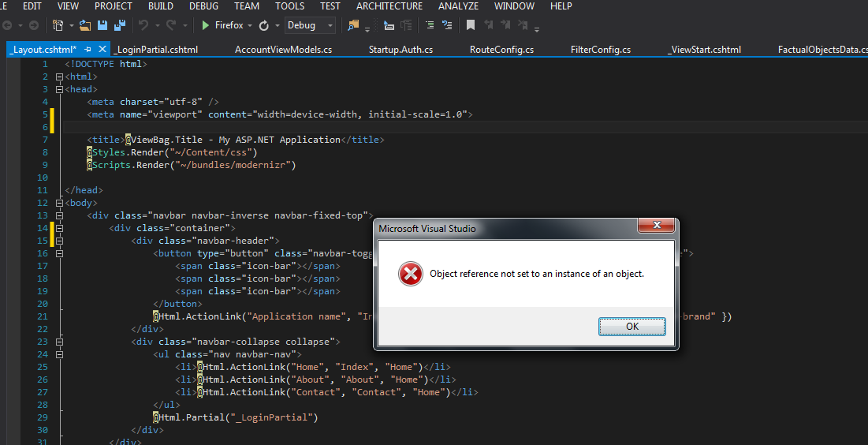Open the HELP menu

click(x=561, y=6)
